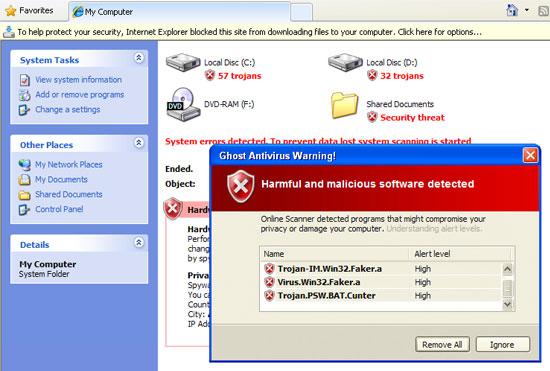Select the Virus.Win32.Faker.a row
This screenshot has height=371, width=550.
click(x=381, y=282)
